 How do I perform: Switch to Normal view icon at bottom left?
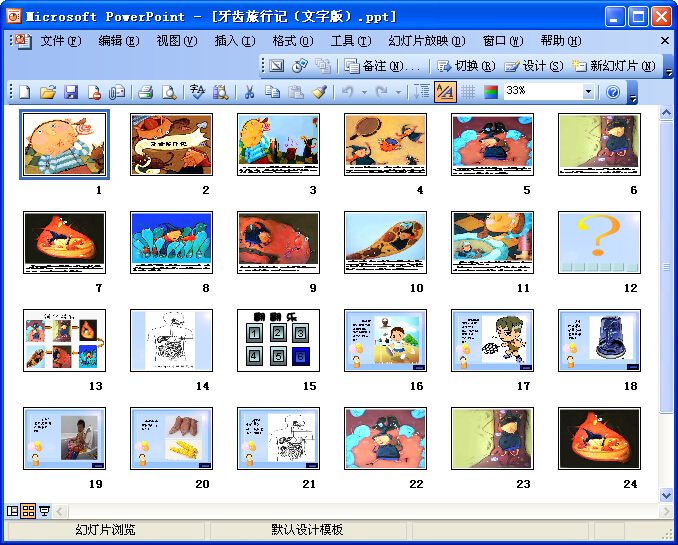[13, 511]
